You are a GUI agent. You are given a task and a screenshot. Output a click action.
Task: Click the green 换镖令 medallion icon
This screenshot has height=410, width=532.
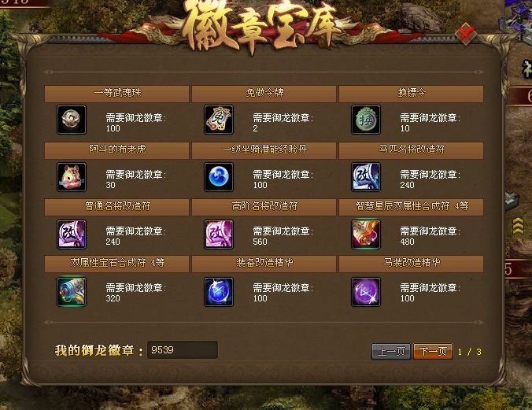point(366,120)
